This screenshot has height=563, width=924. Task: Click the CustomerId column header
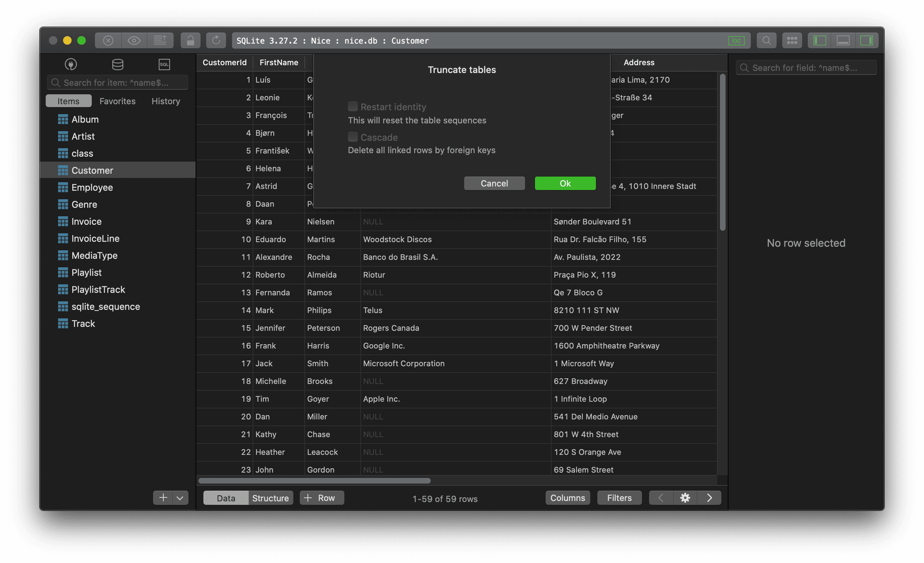tap(225, 62)
